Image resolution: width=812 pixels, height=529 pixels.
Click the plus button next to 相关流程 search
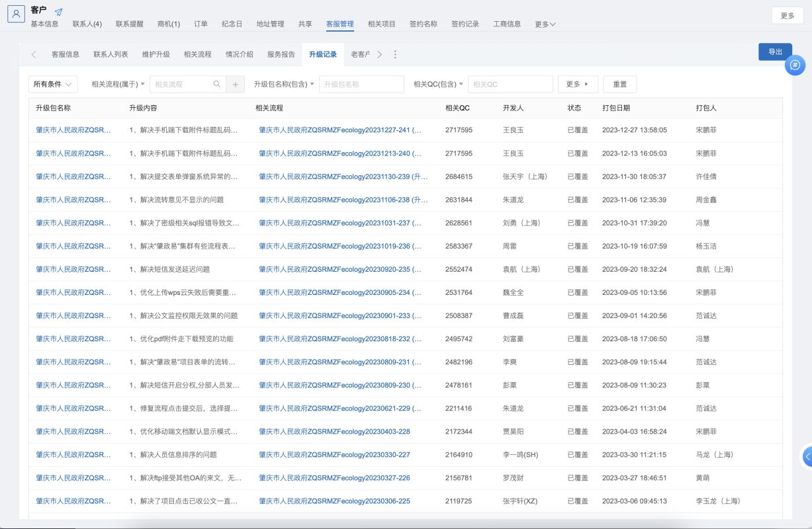pos(236,85)
